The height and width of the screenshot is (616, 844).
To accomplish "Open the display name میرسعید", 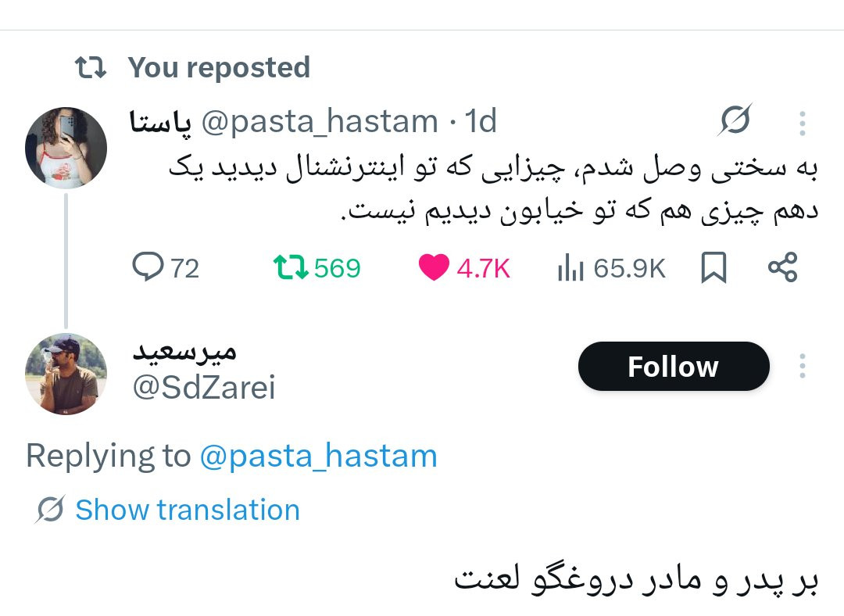I will pos(184,352).
